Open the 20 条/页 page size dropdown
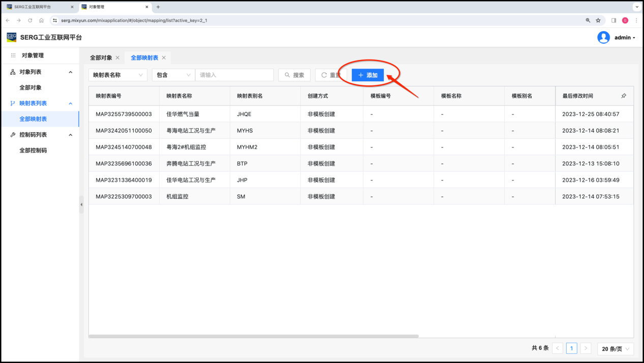Viewport: 644px width, 363px height. 615,349
